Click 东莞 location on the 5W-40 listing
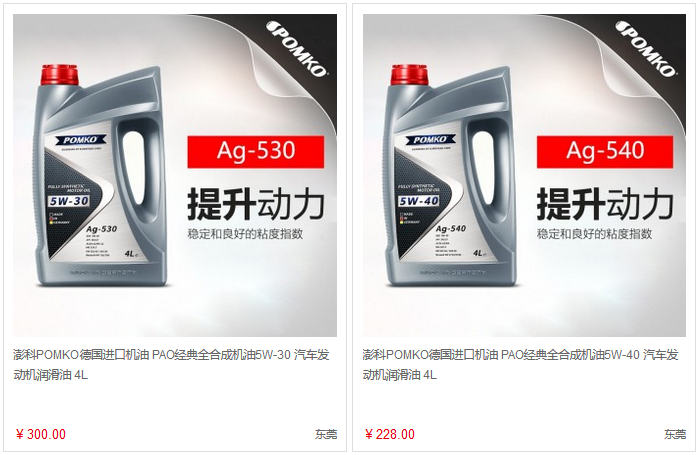 click(675, 434)
